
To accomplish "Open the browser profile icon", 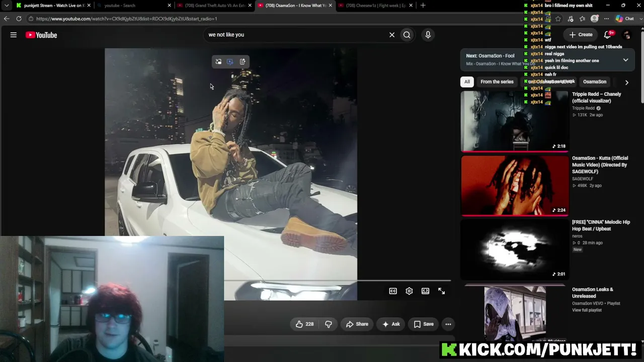I will [595, 19].
